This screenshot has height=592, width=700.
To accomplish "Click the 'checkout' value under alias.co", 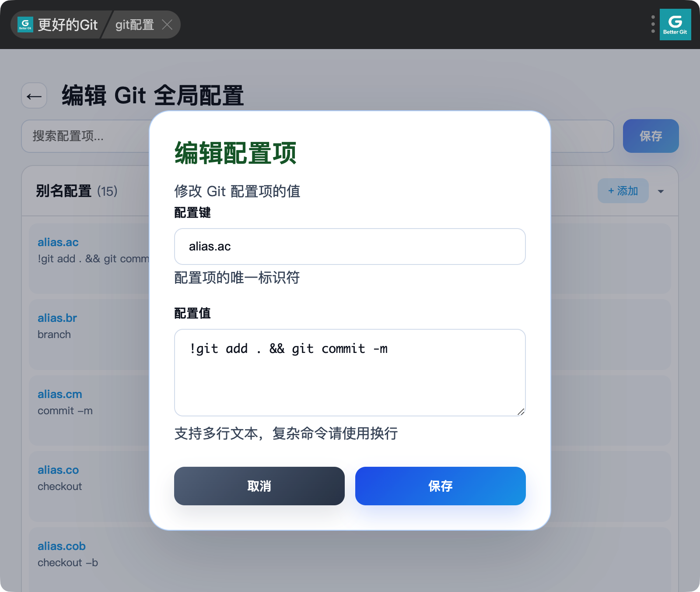I will (60, 486).
